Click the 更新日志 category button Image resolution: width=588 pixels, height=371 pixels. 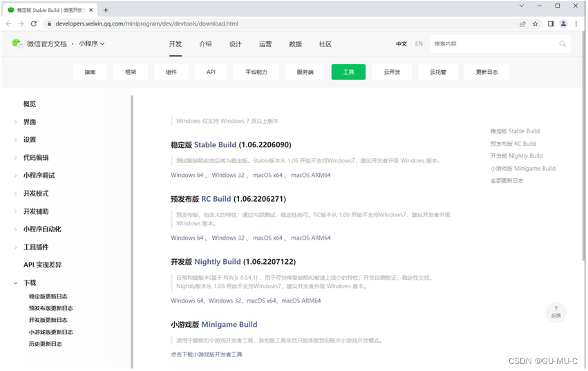coord(486,72)
